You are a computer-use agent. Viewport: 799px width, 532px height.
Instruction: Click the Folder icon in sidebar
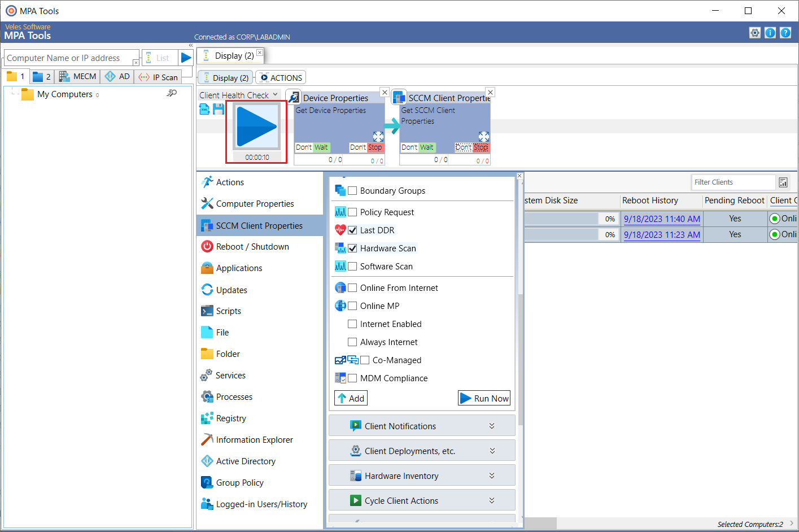coord(207,354)
